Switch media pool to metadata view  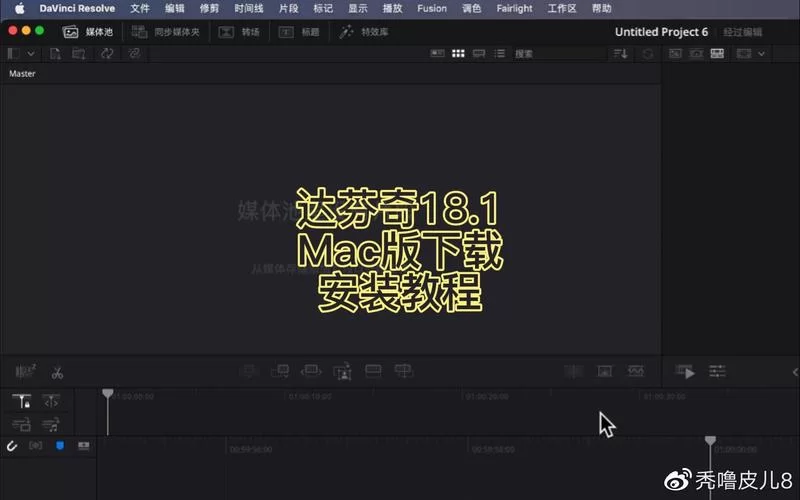437,53
